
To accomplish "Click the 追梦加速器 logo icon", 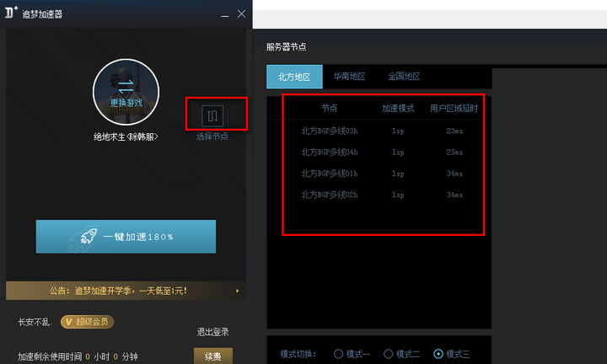I will pyautogui.click(x=11, y=13).
